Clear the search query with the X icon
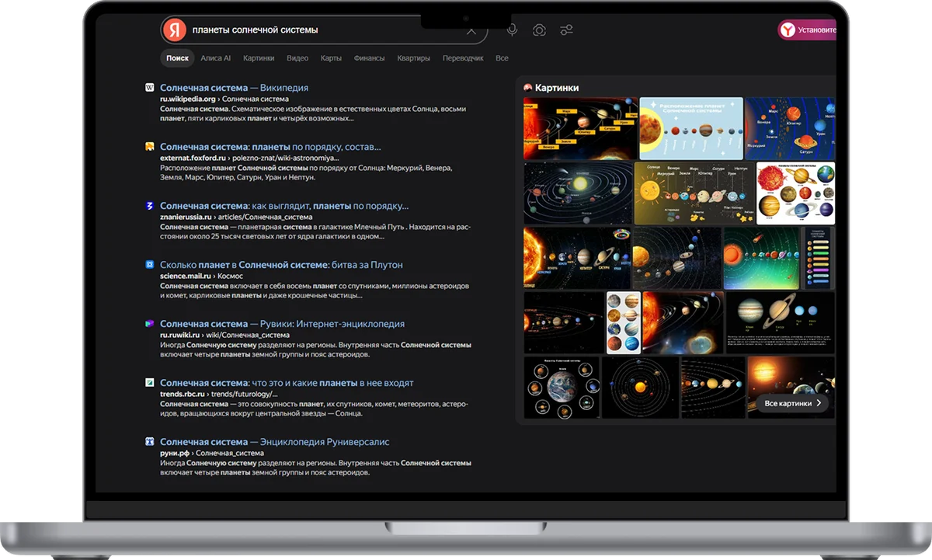The width and height of the screenshot is (932, 560). pos(471,30)
